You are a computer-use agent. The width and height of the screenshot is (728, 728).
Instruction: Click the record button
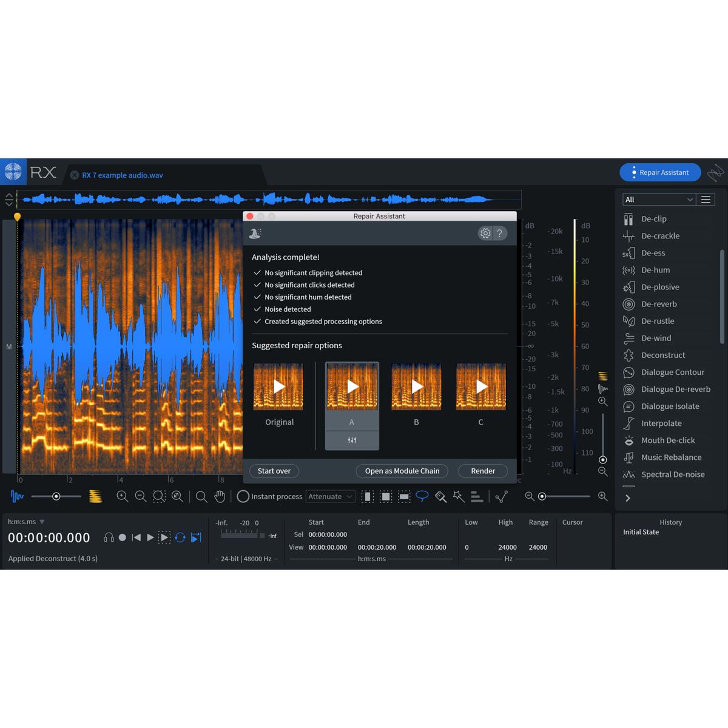pyautogui.click(x=122, y=538)
